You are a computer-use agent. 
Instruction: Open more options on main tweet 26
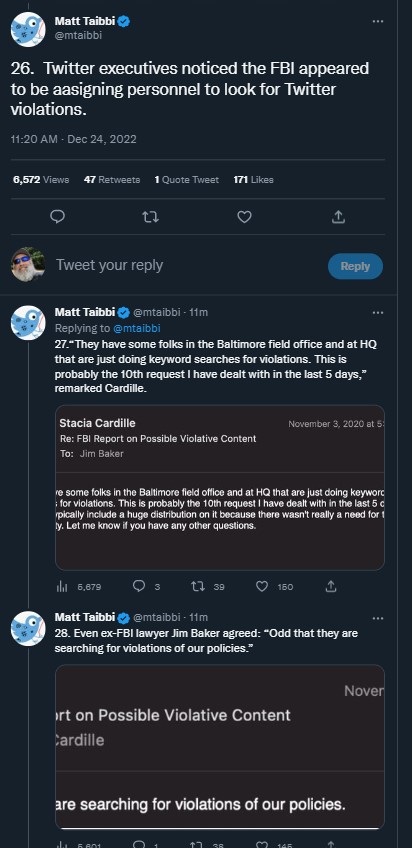(377, 21)
